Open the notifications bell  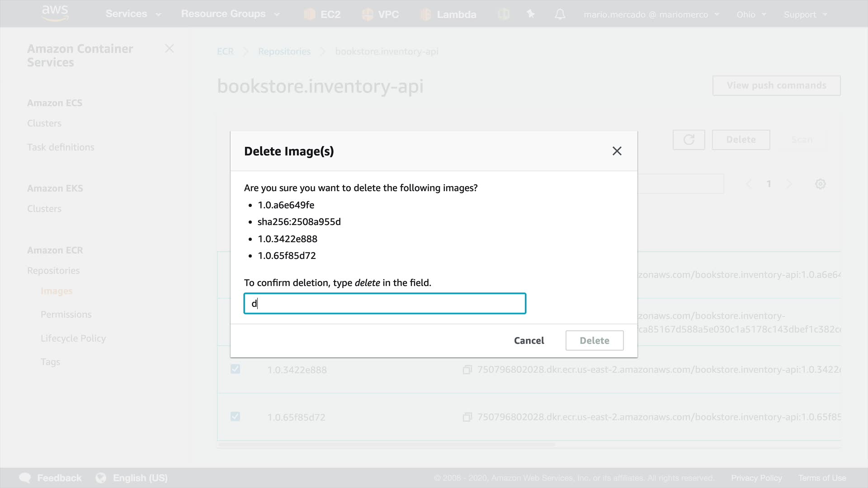click(x=560, y=14)
